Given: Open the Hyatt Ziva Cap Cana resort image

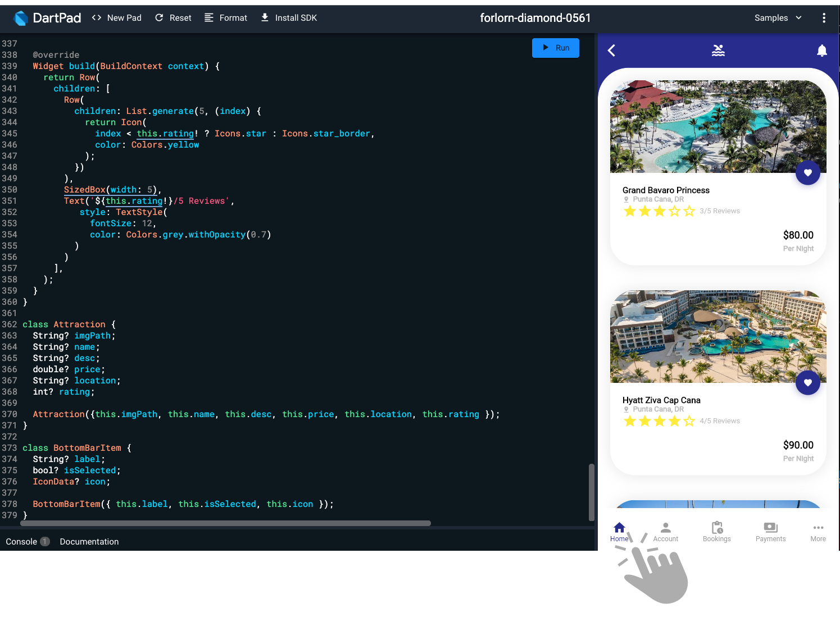Looking at the screenshot, I should point(718,336).
